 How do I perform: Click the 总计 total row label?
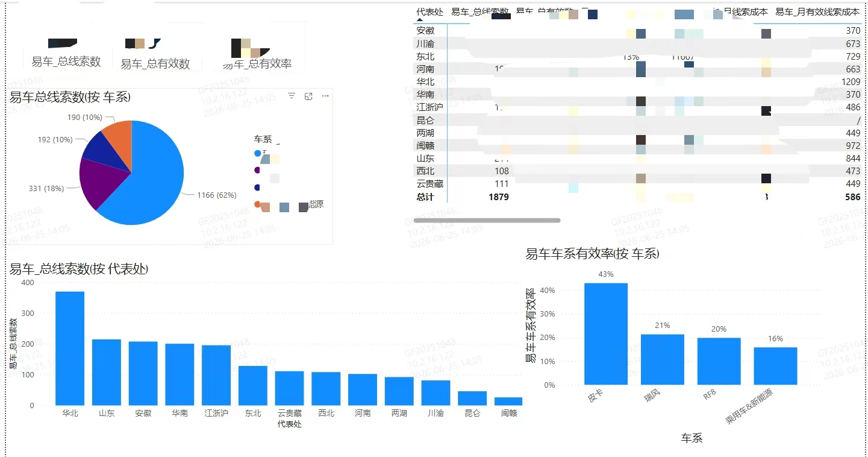pyautogui.click(x=425, y=197)
